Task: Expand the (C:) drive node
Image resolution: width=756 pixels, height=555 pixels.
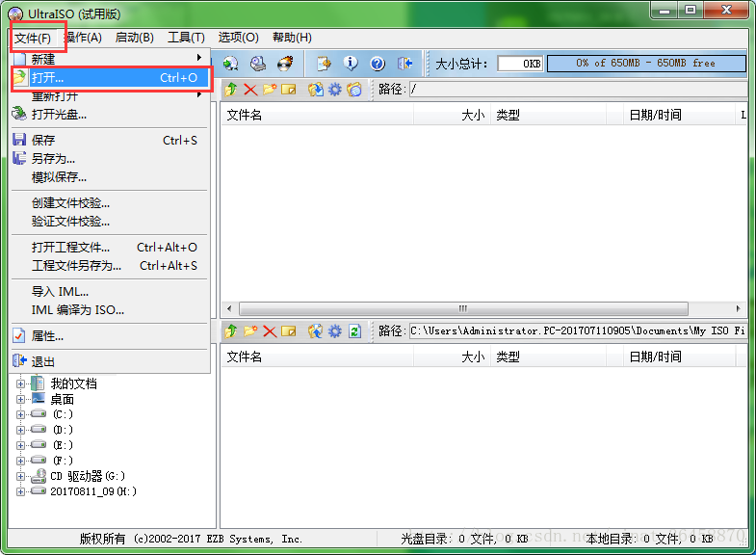Action: [21, 414]
